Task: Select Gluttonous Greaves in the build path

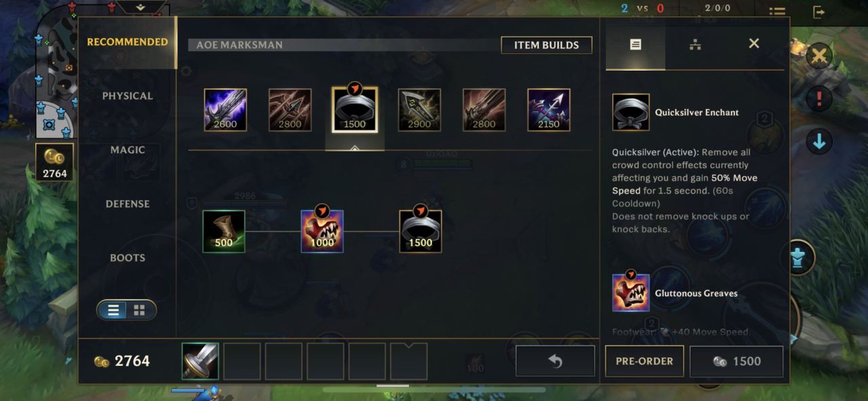Action: 322,231
